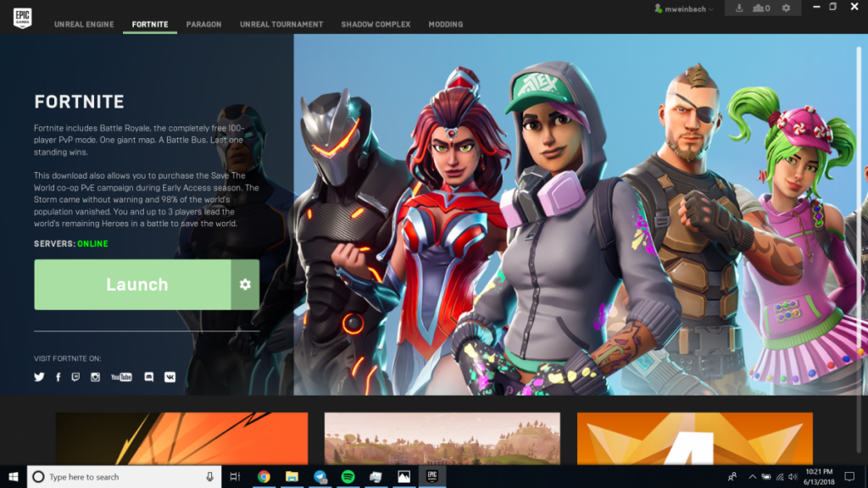868x488 pixels.
Task: Open the taskbar app with the printer-like icon
Action: pos(376,477)
